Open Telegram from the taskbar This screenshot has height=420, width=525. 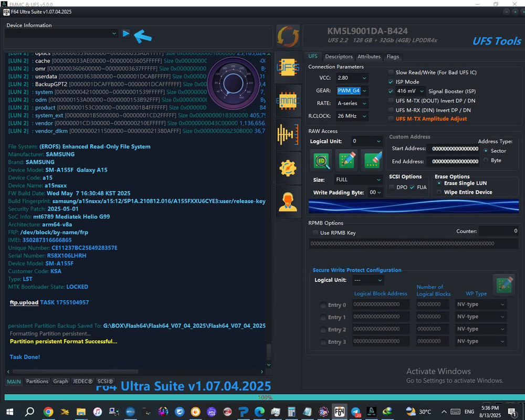355,411
